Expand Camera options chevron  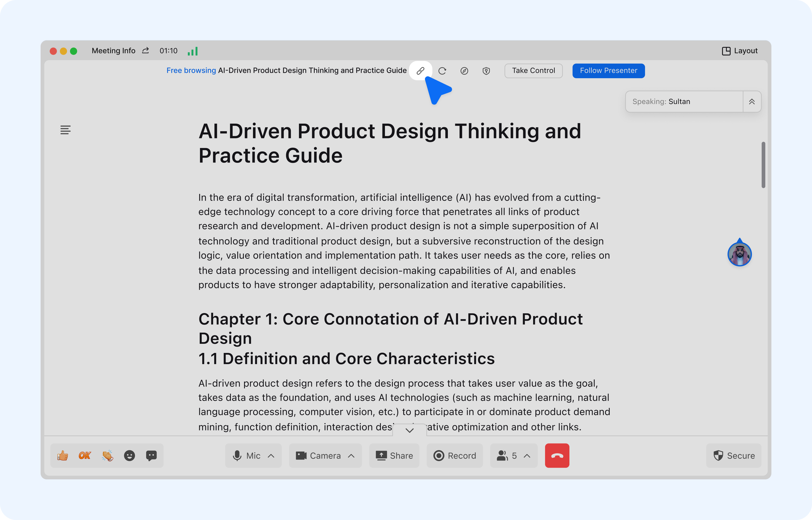(x=351, y=456)
